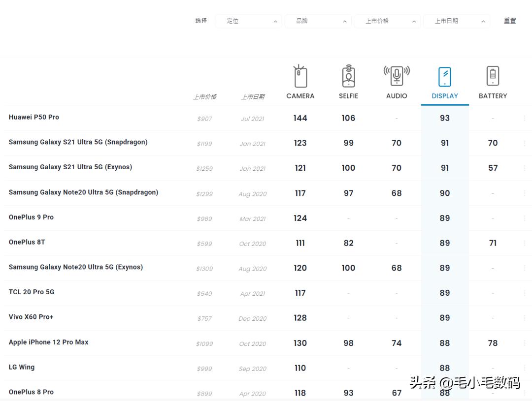Open Samsung Galaxy Note20 Ultra 5G (Snapdragon)

83,192
